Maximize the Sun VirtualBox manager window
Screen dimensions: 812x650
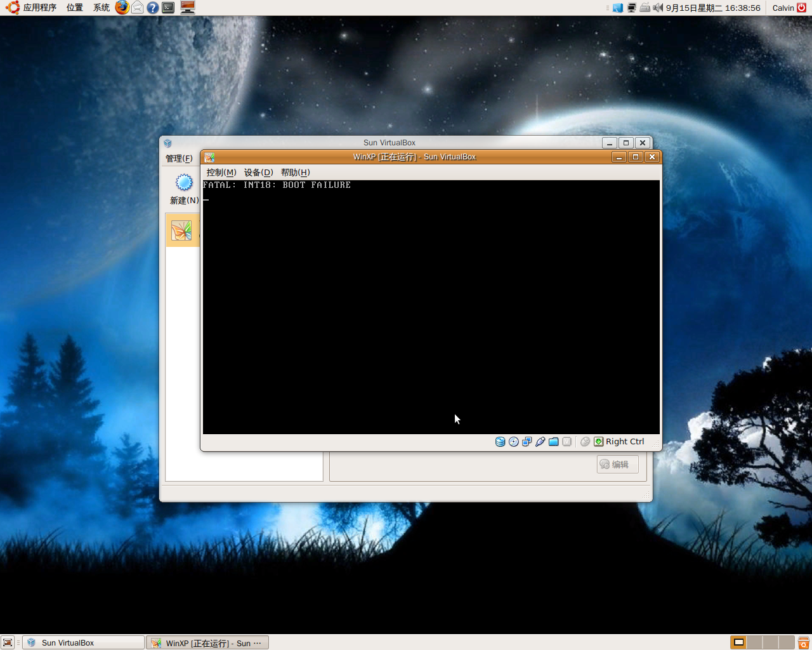[626, 143]
